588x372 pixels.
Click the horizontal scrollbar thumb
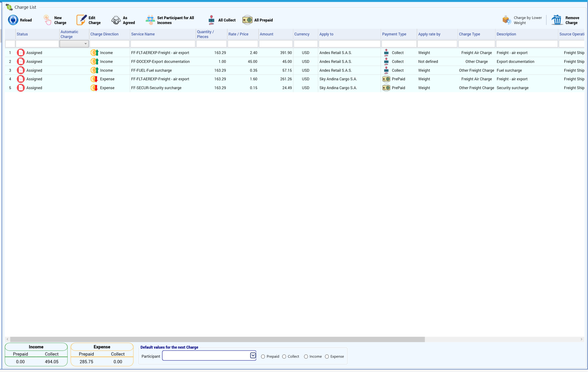coord(217,339)
